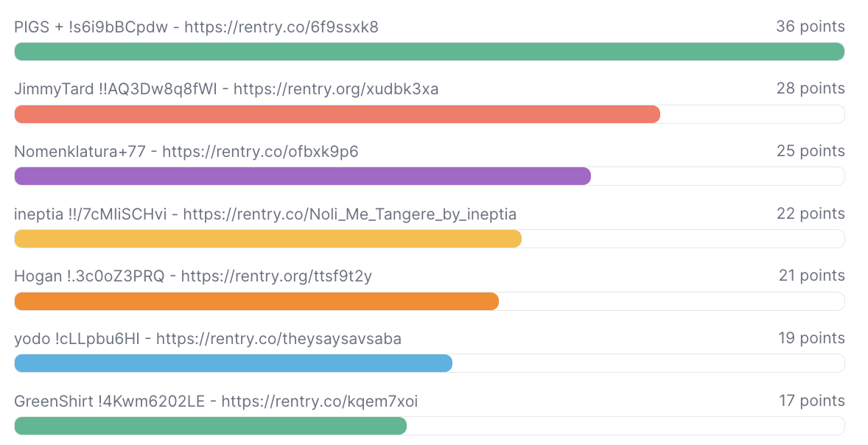Select the 36 points label
This screenshot has width=868, height=445.
click(810, 27)
